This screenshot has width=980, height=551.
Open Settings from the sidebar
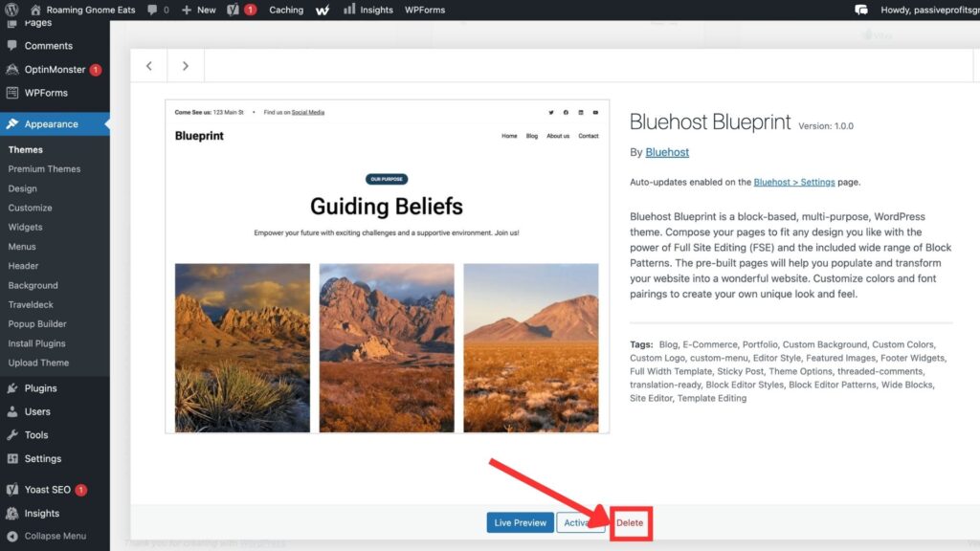[43, 458]
